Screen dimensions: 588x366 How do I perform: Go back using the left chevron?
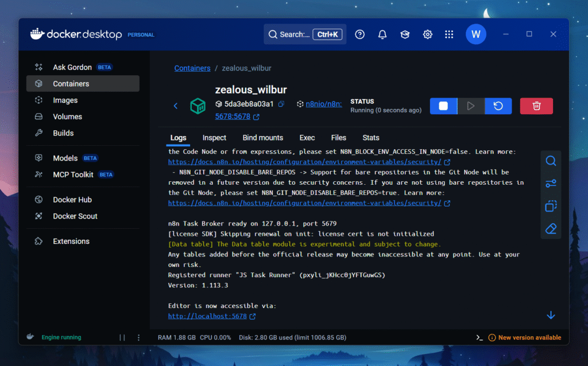pyautogui.click(x=176, y=106)
